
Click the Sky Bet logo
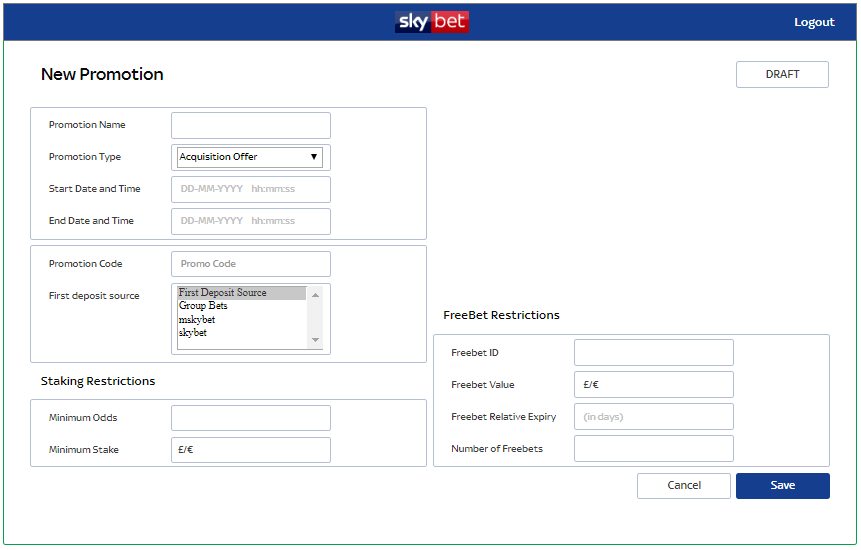(432, 22)
